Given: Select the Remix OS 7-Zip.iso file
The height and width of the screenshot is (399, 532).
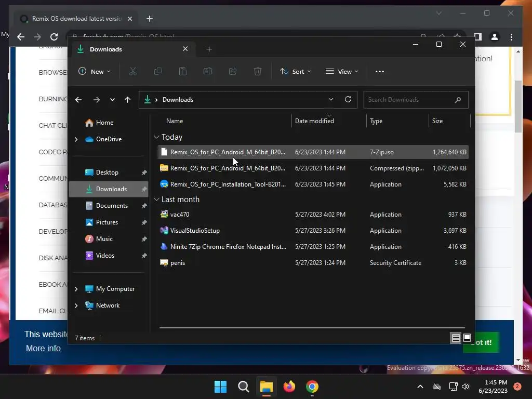Looking at the screenshot, I should click(313, 152).
